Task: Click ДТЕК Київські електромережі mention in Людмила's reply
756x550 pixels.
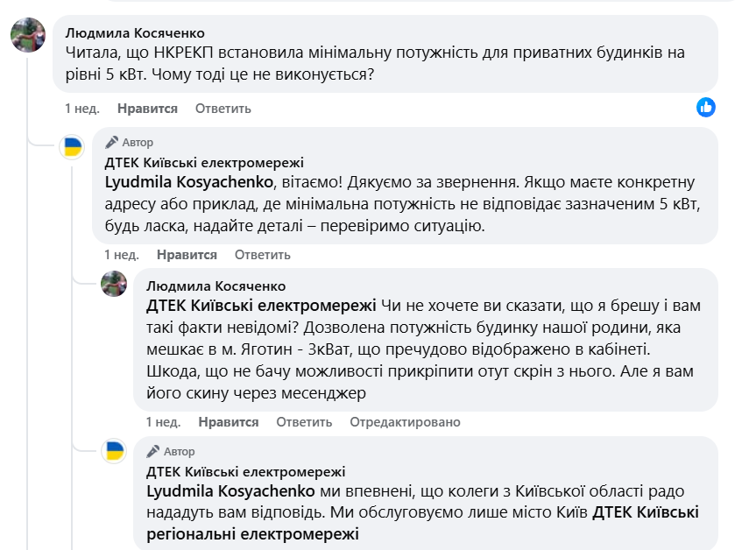Action: pos(260,306)
